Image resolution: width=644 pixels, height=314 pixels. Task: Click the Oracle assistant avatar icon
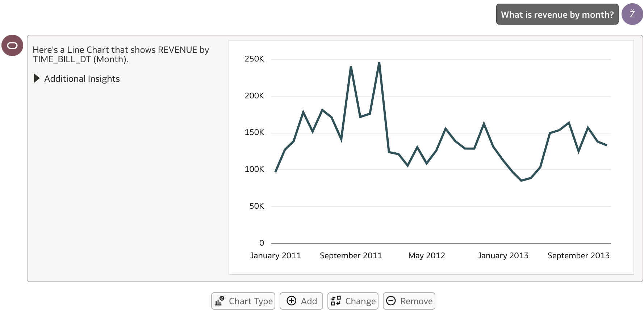click(12, 46)
